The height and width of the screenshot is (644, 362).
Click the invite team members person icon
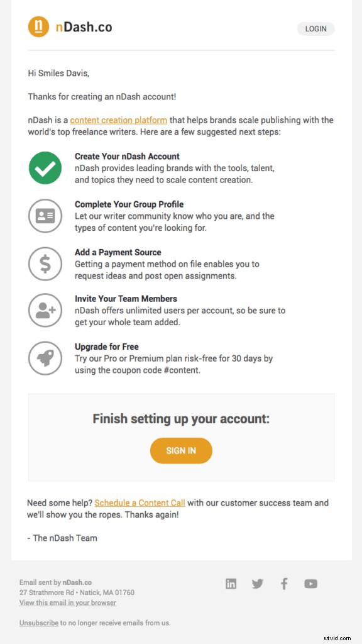tap(45, 310)
